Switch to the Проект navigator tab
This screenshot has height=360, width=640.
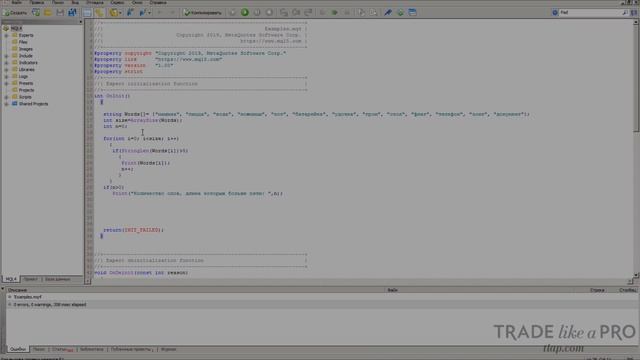click(31, 279)
